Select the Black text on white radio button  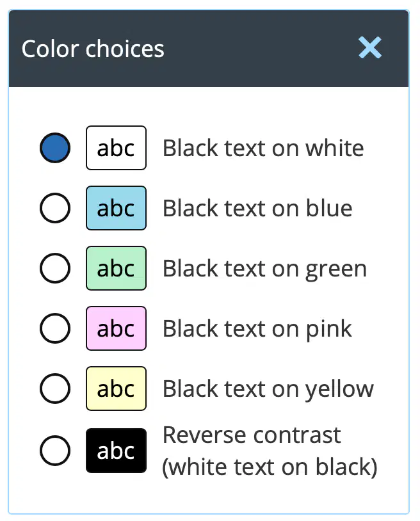(55, 148)
